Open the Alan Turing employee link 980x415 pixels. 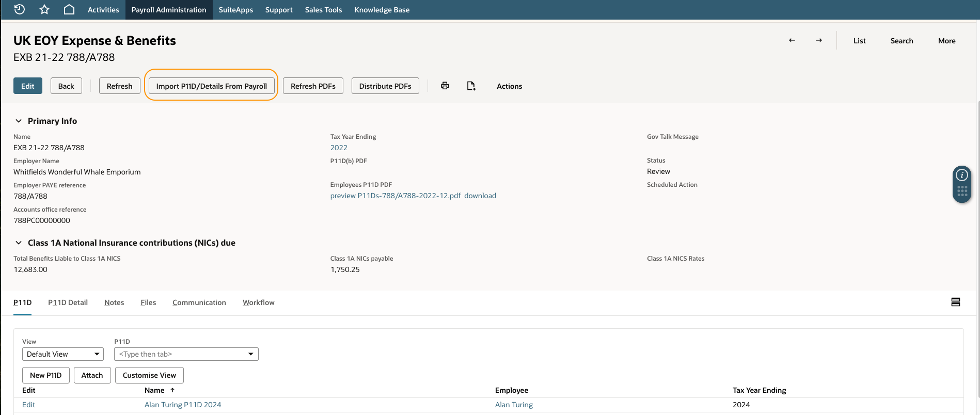click(514, 405)
